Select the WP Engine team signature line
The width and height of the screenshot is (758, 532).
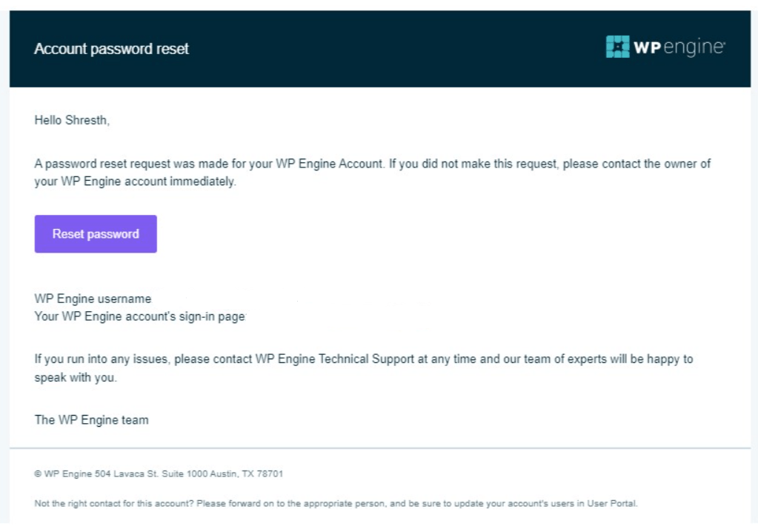coord(90,419)
